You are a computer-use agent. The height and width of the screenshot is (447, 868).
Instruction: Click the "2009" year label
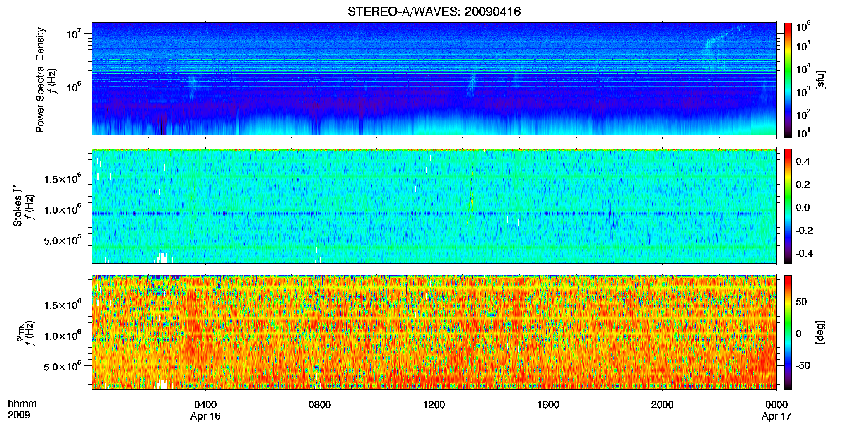click(19, 415)
